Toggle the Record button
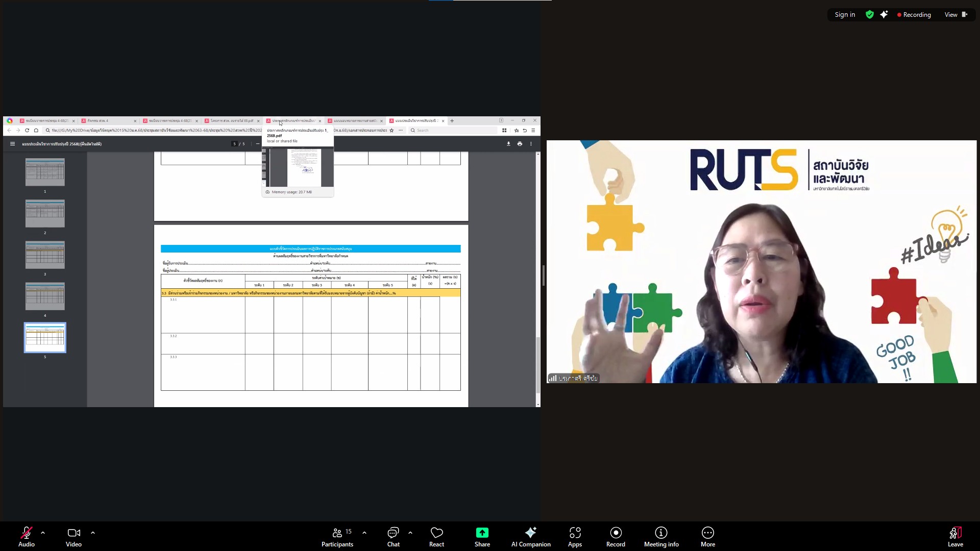 tap(616, 536)
